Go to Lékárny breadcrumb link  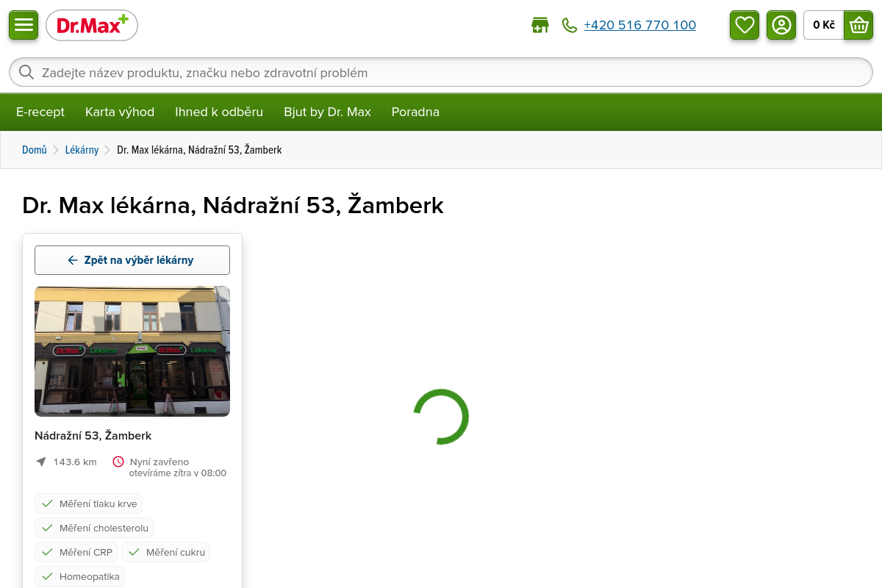[x=82, y=150]
